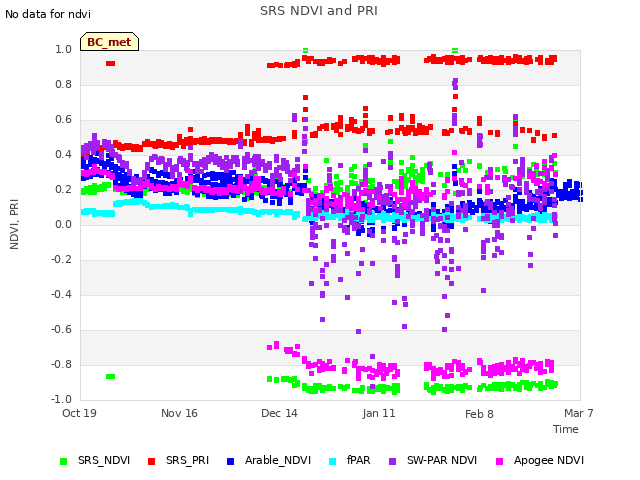The width and height of the screenshot is (640, 480).
Task: Toggle the SW-PAR NDVI series label
Action: point(442,460)
